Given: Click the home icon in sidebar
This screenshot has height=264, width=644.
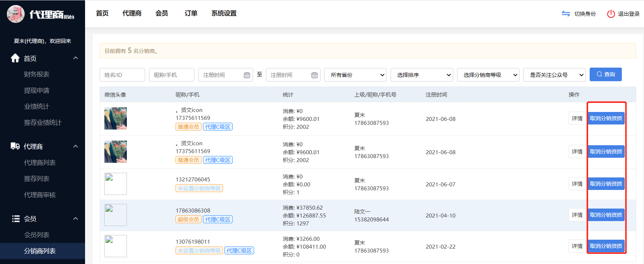Looking at the screenshot, I should 15,58.
